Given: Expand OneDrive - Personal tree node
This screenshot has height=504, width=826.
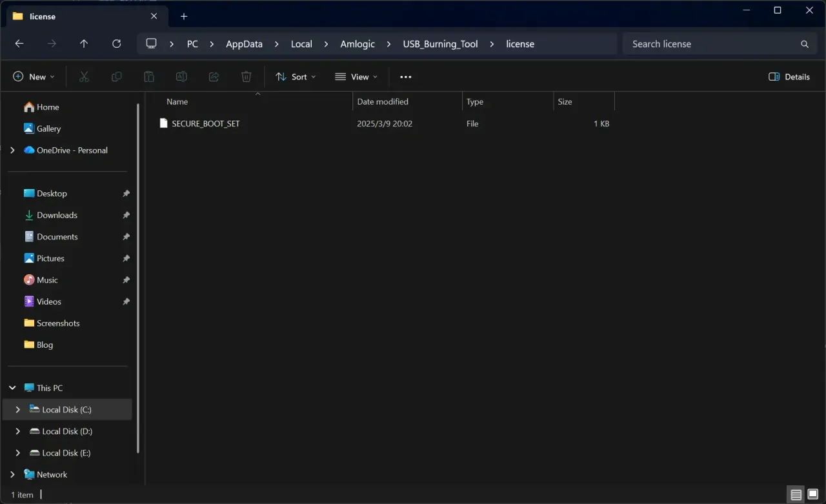Looking at the screenshot, I should pos(12,150).
